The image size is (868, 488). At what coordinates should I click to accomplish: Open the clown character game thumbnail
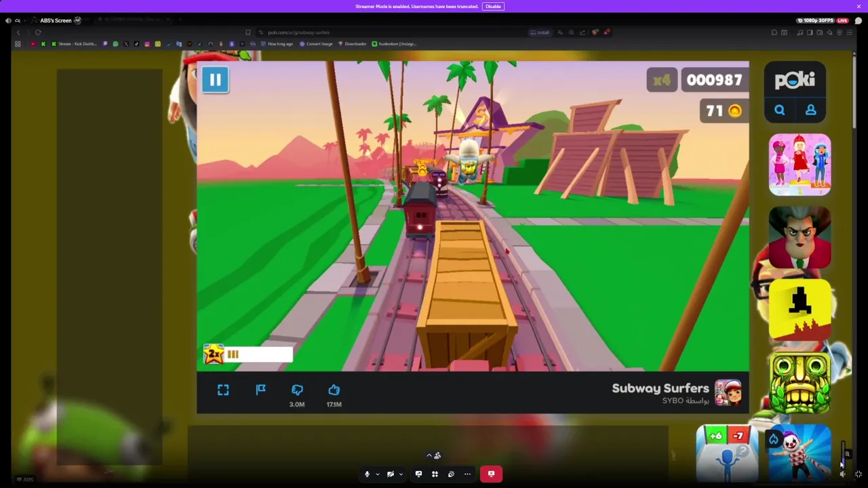pyautogui.click(x=800, y=453)
